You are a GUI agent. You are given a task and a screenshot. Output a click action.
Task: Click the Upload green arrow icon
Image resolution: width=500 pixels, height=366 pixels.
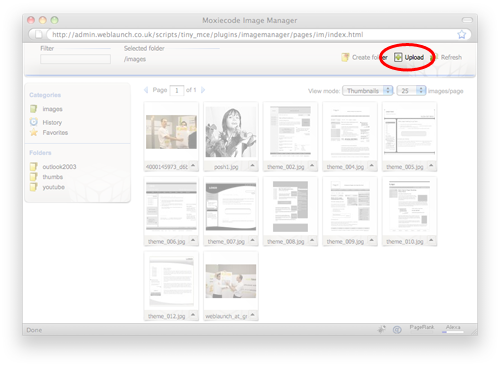pyautogui.click(x=398, y=57)
